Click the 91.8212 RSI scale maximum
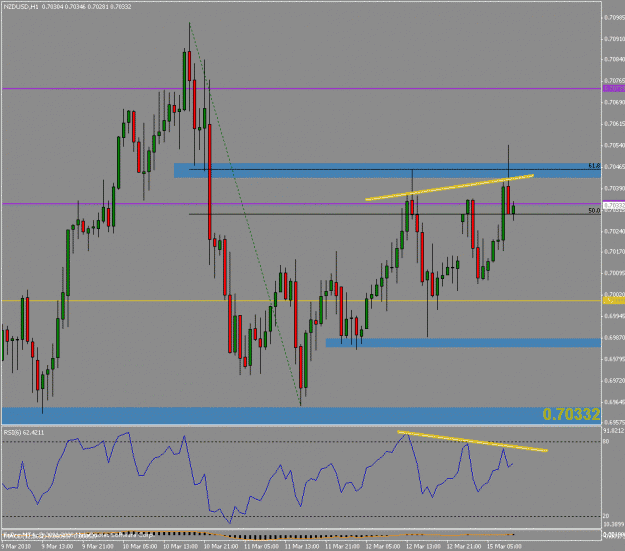This screenshot has width=625, height=551. click(x=613, y=431)
